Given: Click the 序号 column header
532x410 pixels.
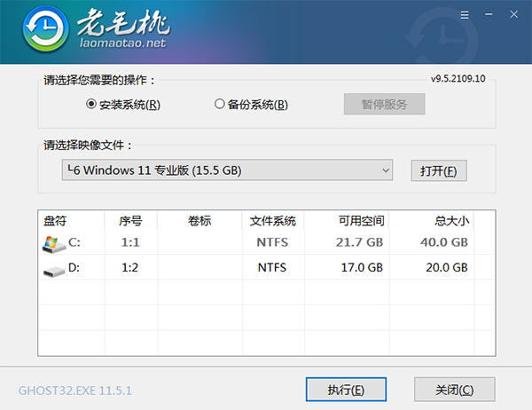Looking at the screenshot, I should (x=130, y=220).
